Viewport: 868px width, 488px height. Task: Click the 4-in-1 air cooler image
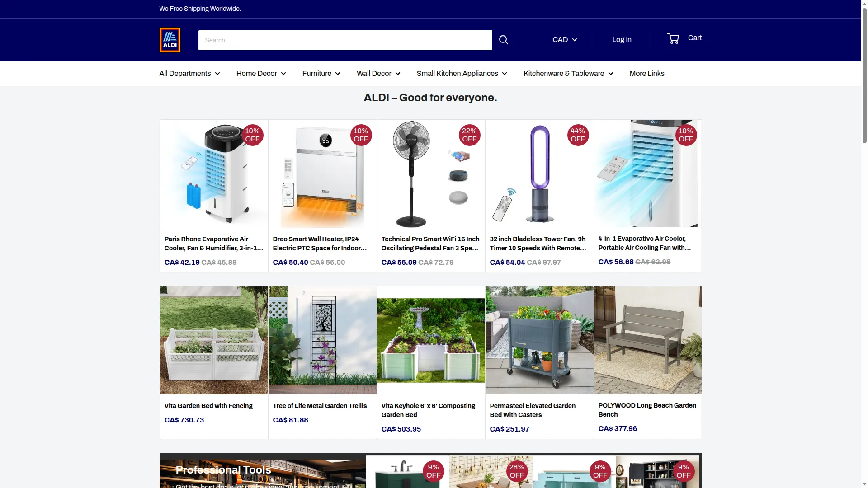click(x=647, y=174)
